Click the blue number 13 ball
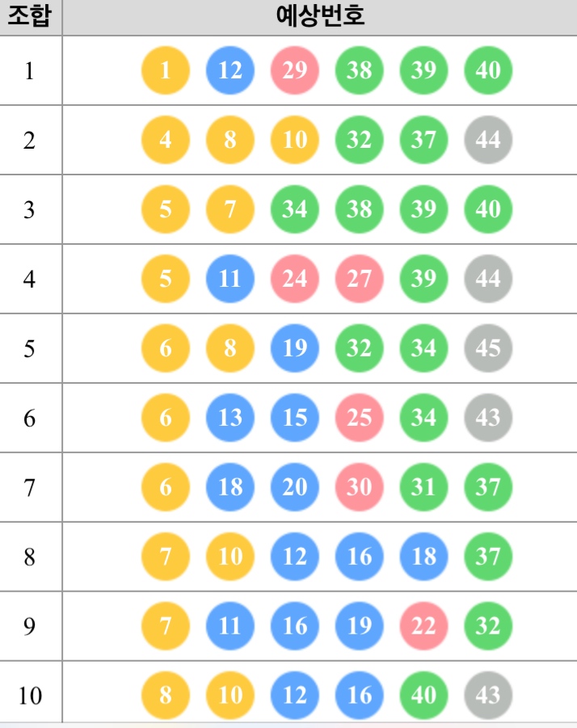 pyautogui.click(x=230, y=418)
